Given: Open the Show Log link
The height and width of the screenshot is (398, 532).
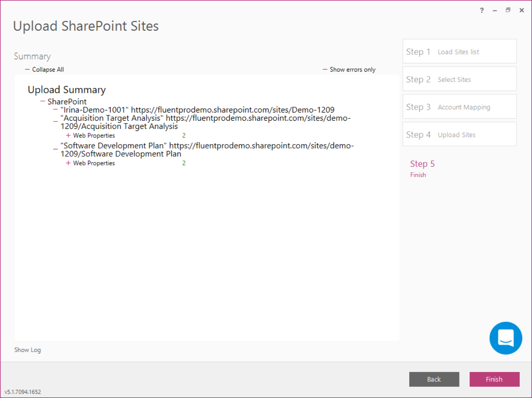Looking at the screenshot, I should tap(27, 350).
